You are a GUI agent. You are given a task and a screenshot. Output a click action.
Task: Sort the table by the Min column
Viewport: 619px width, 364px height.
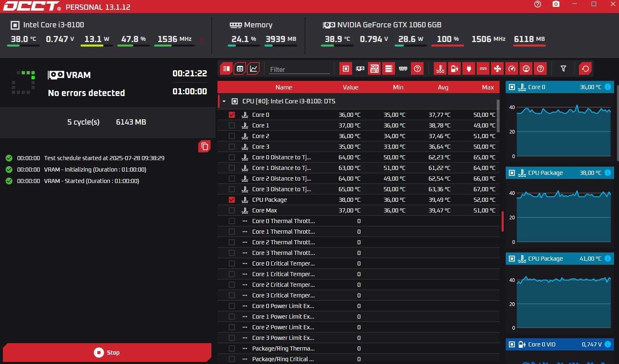click(x=398, y=87)
